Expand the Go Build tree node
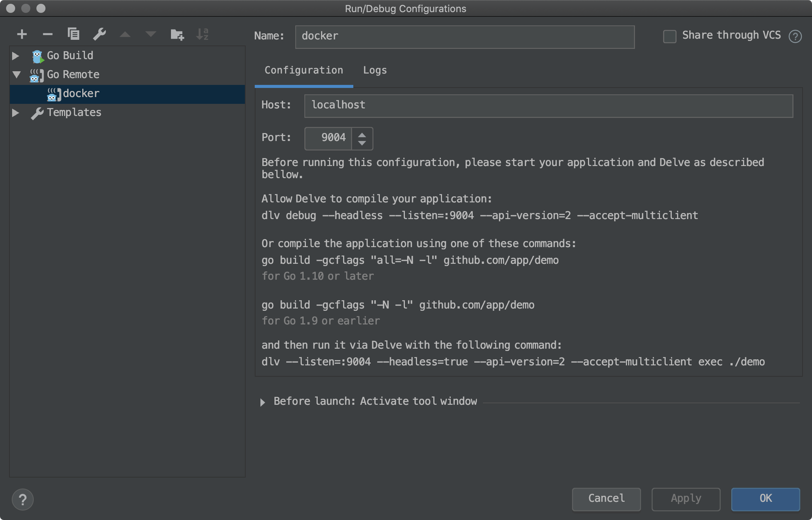Image resolution: width=812 pixels, height=520 pixels. click(16, 56)
